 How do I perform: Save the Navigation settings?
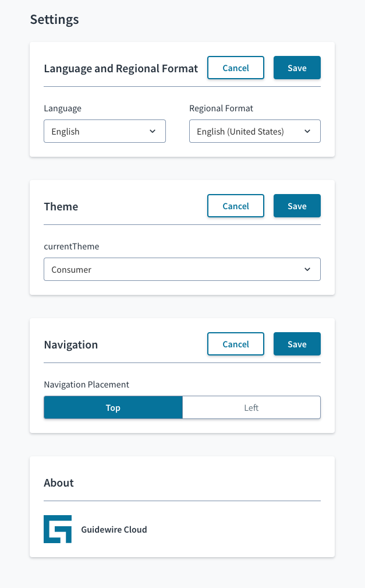tap(297, 344)
